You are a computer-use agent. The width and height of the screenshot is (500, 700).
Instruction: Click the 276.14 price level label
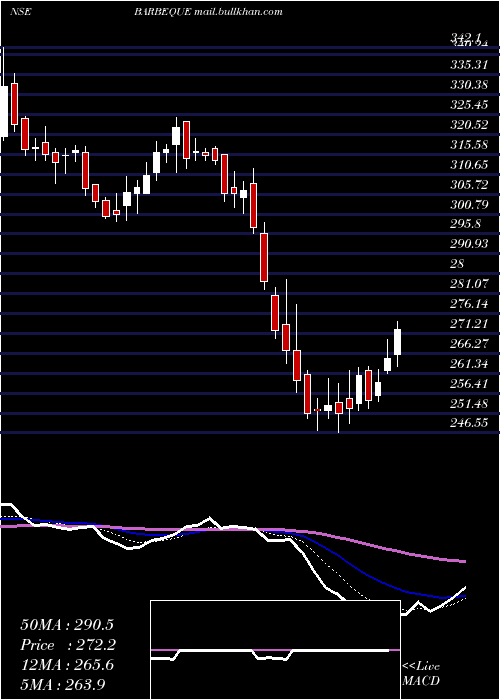[469, 304]
